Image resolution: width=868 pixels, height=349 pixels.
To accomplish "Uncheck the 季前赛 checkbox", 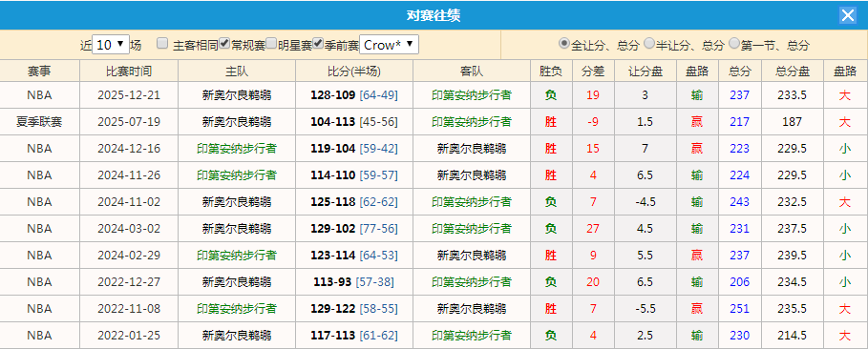I will tap(318, 43).
